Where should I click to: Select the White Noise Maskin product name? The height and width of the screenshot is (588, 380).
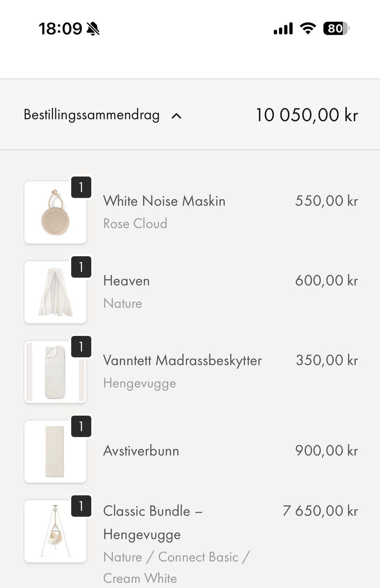click(x=164, y=201)
